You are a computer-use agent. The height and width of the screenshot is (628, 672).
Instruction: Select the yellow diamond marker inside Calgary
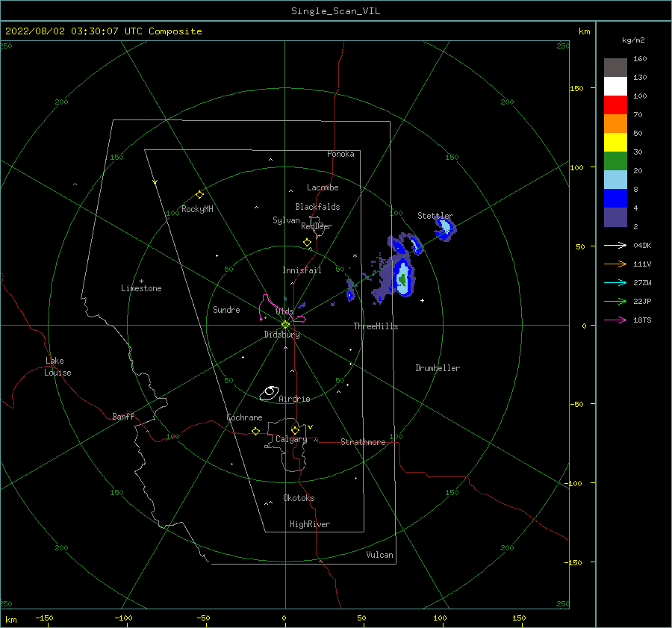[295, 430]
